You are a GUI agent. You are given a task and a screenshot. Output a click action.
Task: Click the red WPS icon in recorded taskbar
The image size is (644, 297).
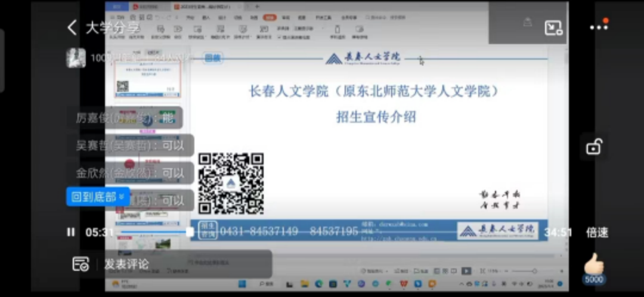pos(404,284)
